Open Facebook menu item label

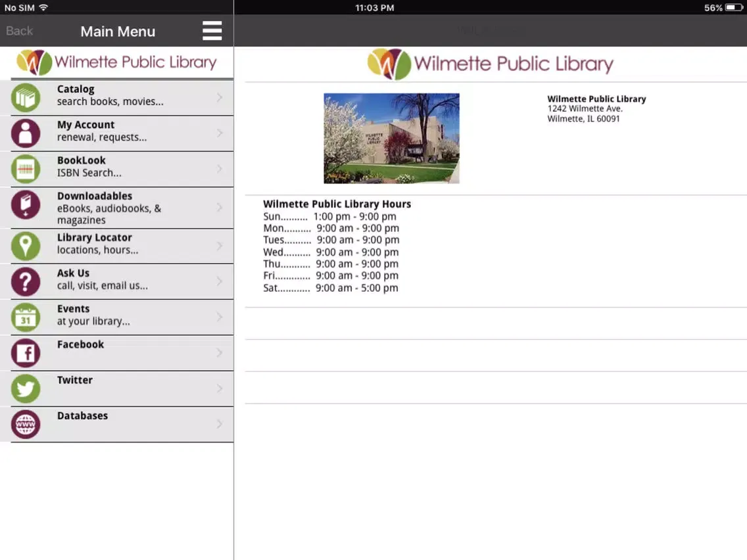(80, 344)
